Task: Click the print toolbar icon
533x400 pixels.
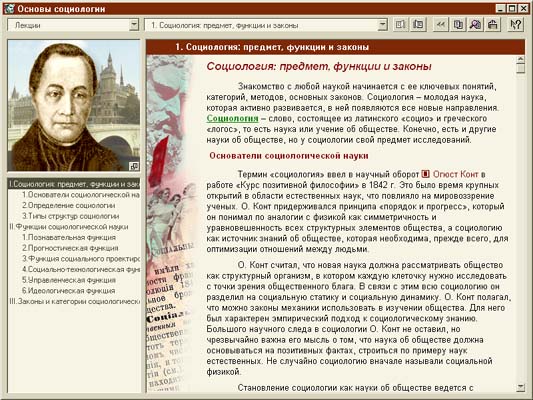Action: [493, 25]
